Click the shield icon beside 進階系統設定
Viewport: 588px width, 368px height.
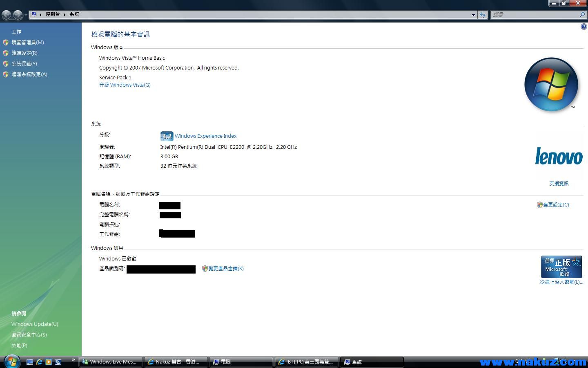[x=6, y=74]
